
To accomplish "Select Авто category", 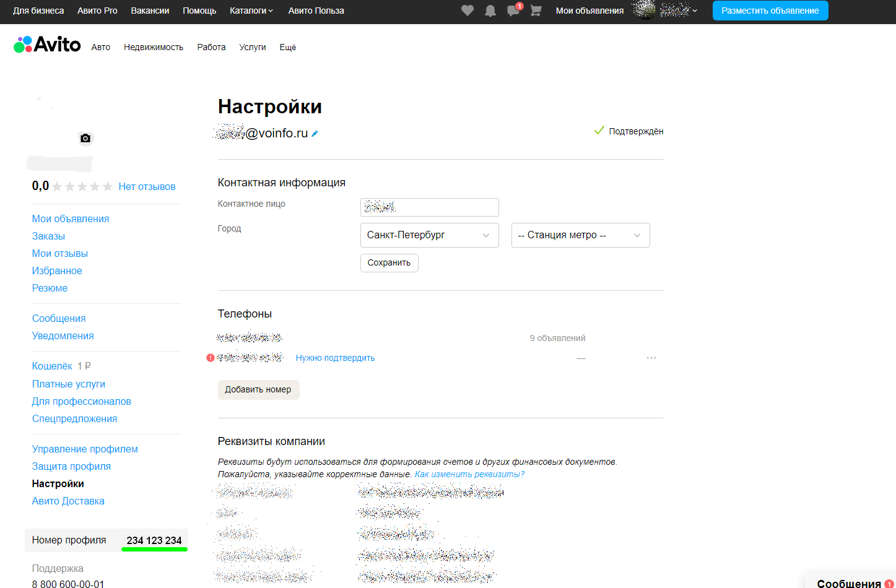I will coord(101,47).
